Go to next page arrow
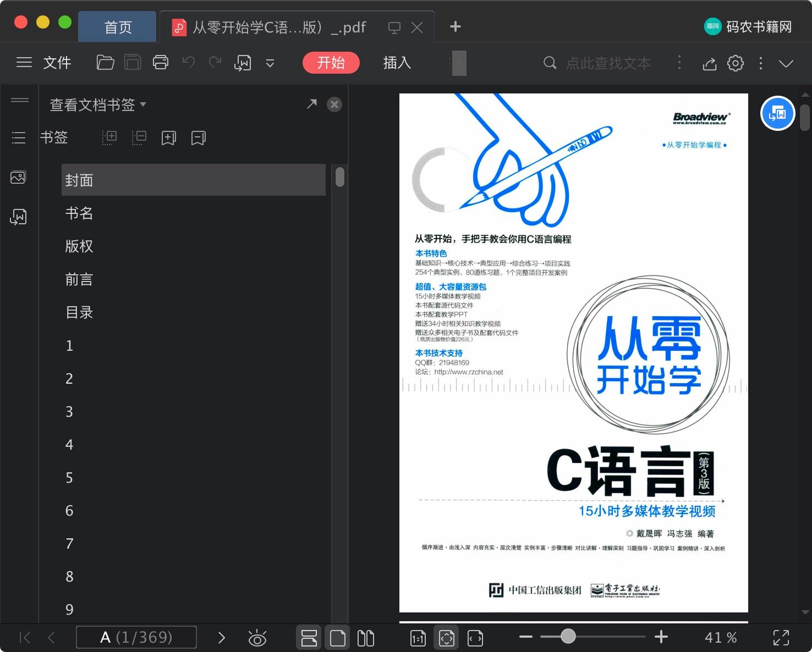The image size is (812, 652). tap(222, 638)
